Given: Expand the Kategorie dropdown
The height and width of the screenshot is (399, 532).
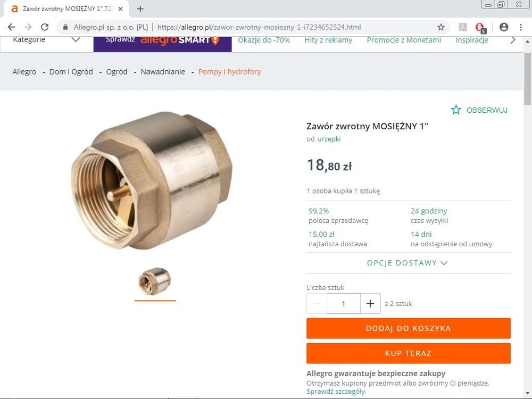Looking at the screenshot, I should click(46, 40).
